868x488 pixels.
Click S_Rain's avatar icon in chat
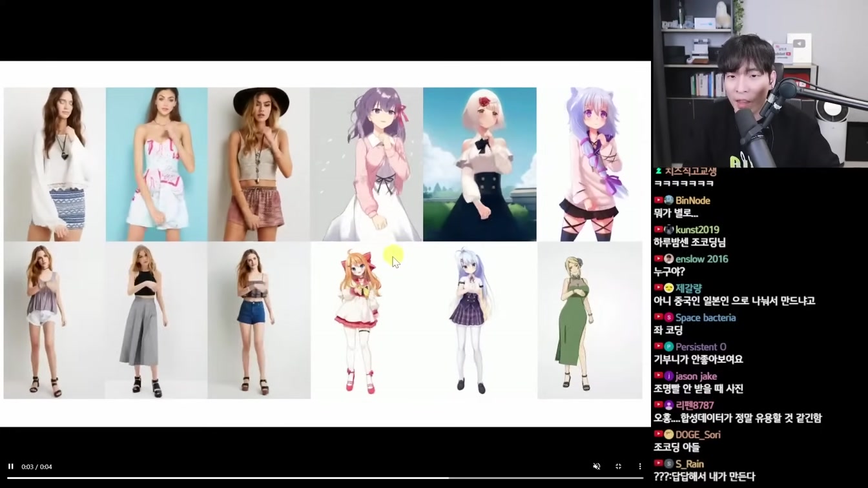pyautogui.click(x=669, y=463)
